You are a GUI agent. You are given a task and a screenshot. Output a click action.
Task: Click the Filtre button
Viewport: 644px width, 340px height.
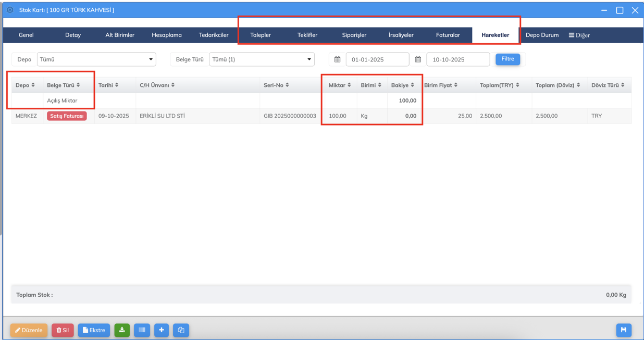point(507,59)
